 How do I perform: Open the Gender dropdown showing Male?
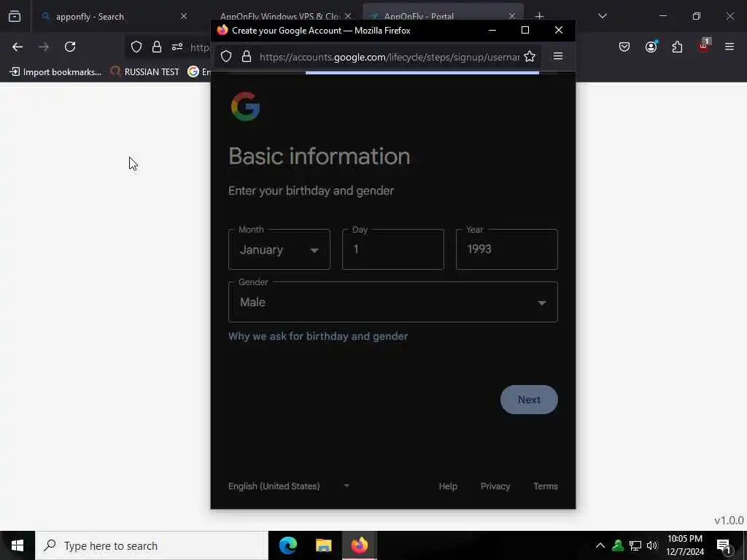[x=393, y=302]
